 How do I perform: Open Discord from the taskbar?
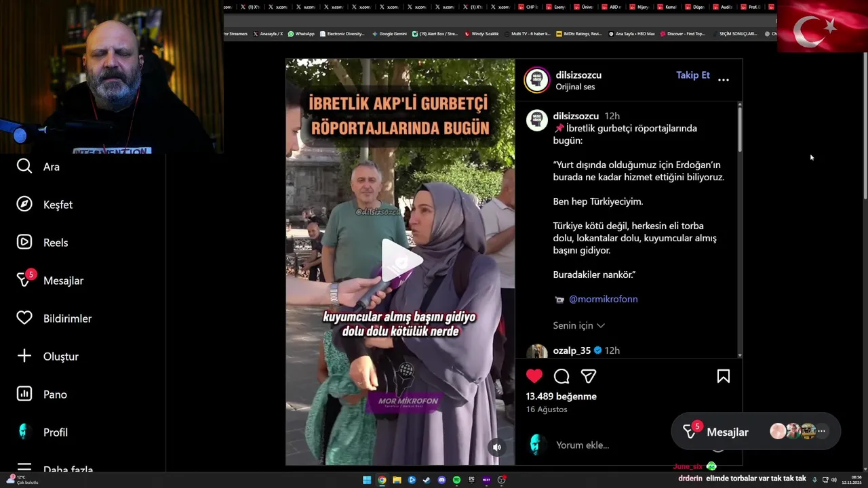coord(441,480)
